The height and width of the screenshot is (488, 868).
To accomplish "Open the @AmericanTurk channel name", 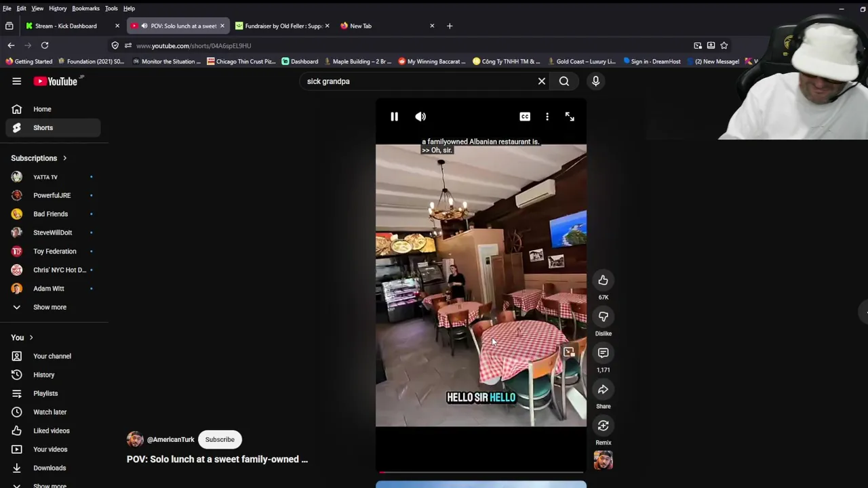I will (170, 439).
